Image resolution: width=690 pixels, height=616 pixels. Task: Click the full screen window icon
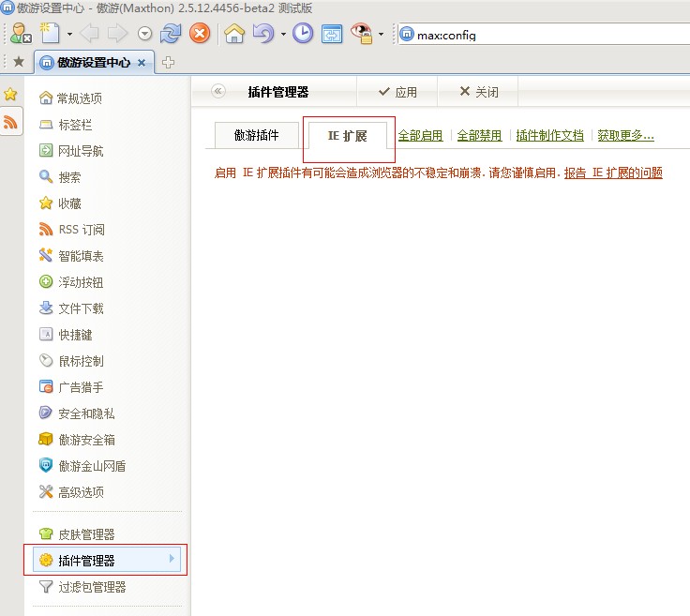332,34
